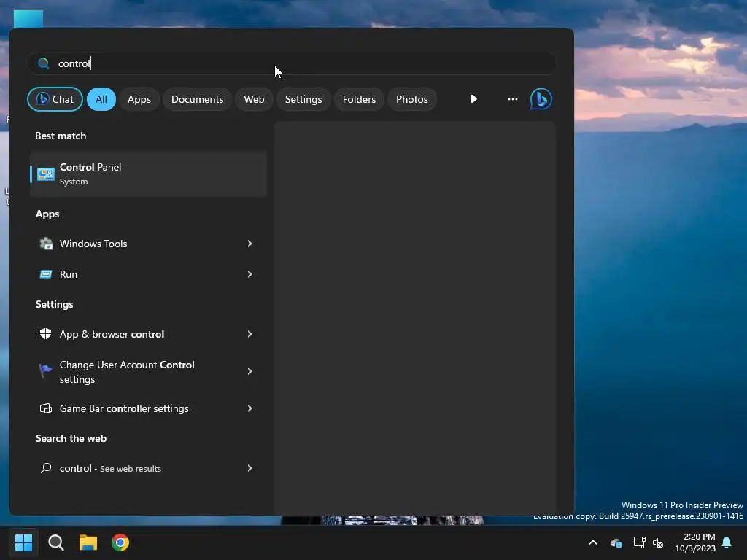The width and height of the screenshot is (747, 560).
Task: Click the flag icon for User Account Control
Action: [x=45, y=370]
